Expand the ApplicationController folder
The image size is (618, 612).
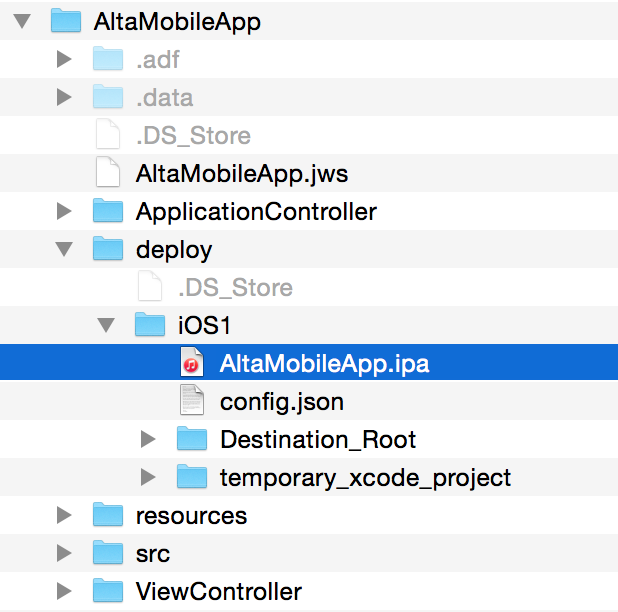coord(64,211)
